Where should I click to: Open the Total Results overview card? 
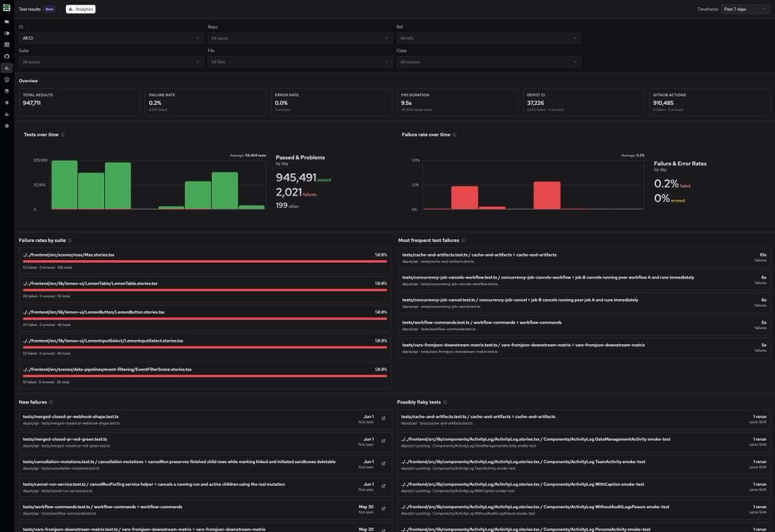coord(79,103)
